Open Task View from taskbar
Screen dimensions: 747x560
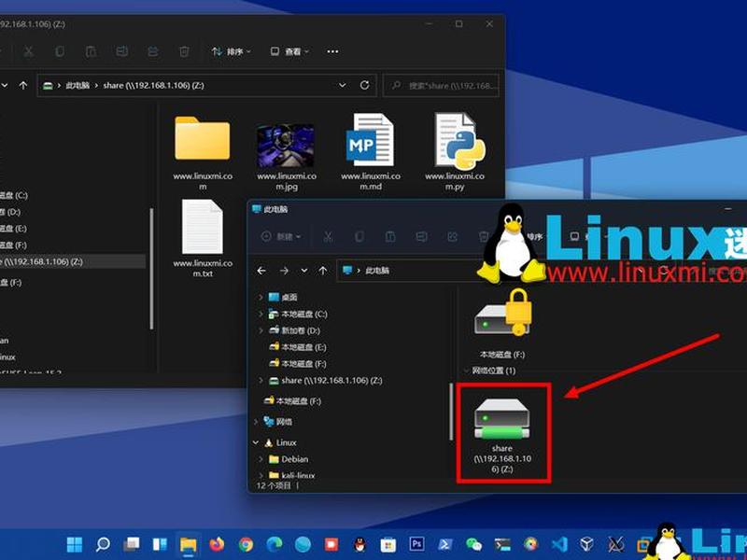point(132,544)
